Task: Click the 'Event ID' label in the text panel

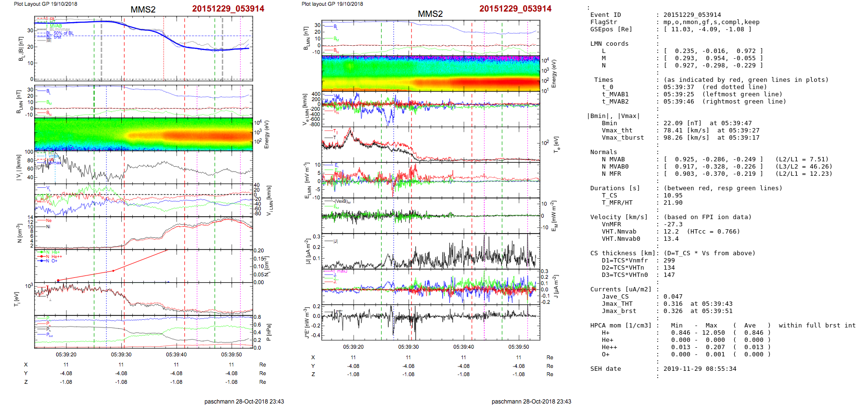Action: (x=605, y=15)
